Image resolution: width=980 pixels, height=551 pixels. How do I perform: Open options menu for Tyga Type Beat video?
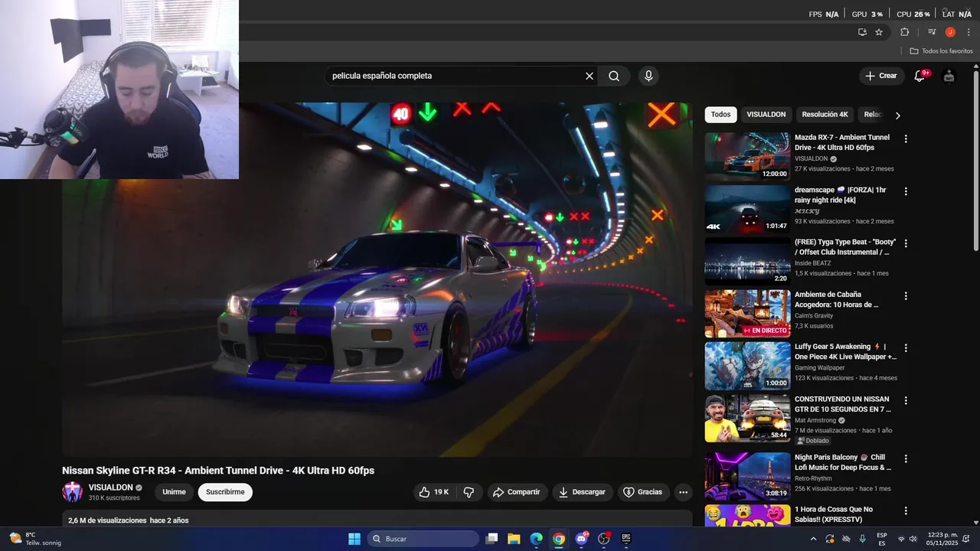906,243
